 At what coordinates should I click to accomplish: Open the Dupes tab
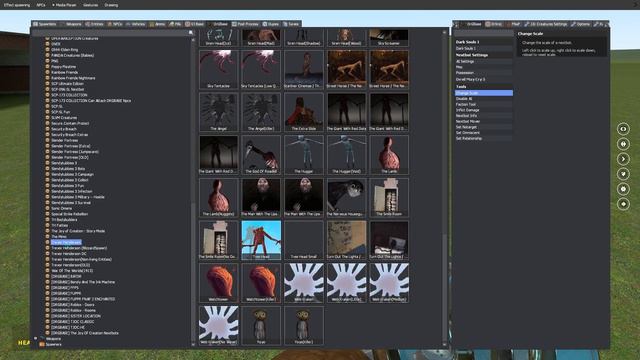[x=271, y=24]
